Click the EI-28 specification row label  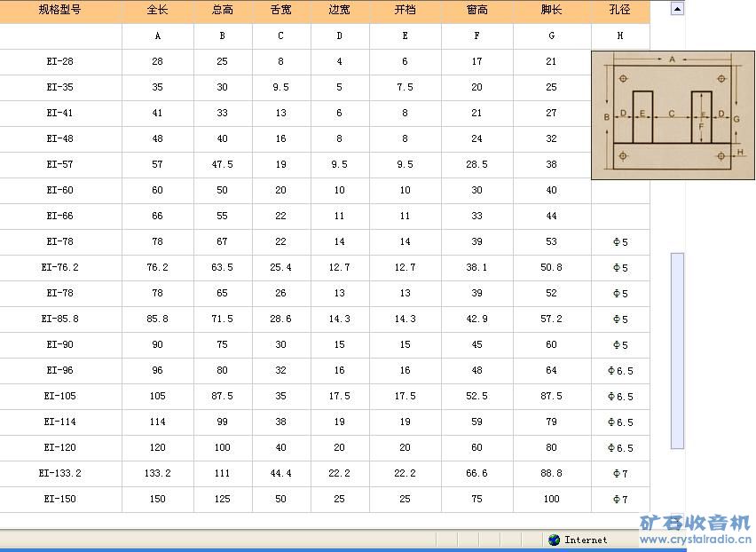click(61, 62)
